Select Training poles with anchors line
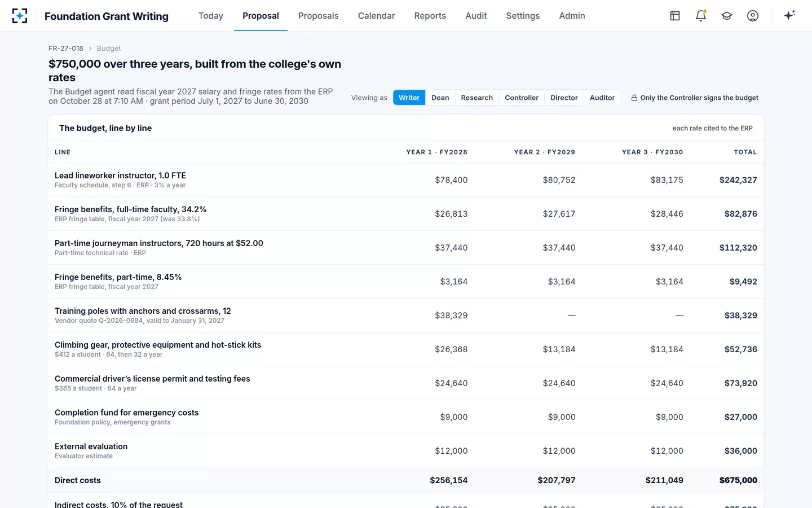The width and height of the screenshot is (812, 508). pos(406,316)
